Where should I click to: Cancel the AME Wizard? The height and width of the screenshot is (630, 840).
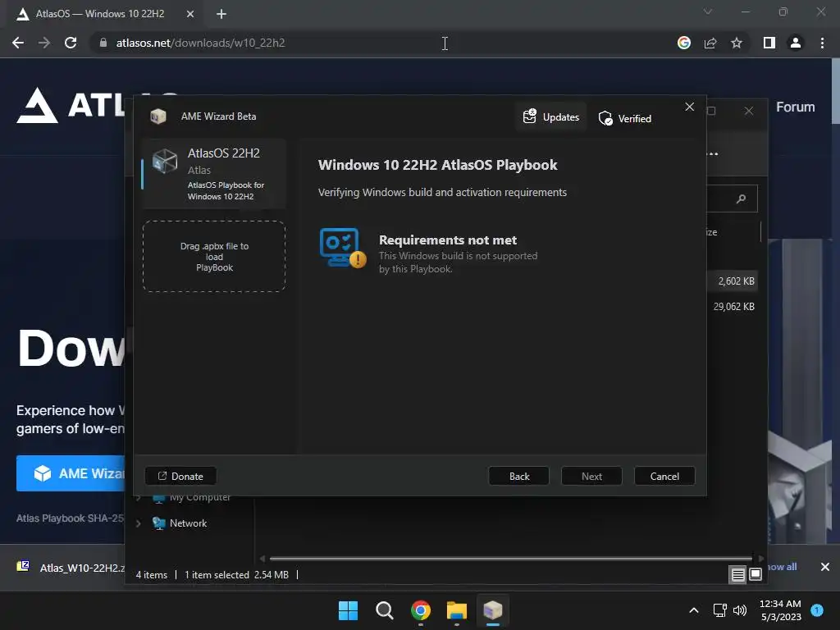click(664, 477)
